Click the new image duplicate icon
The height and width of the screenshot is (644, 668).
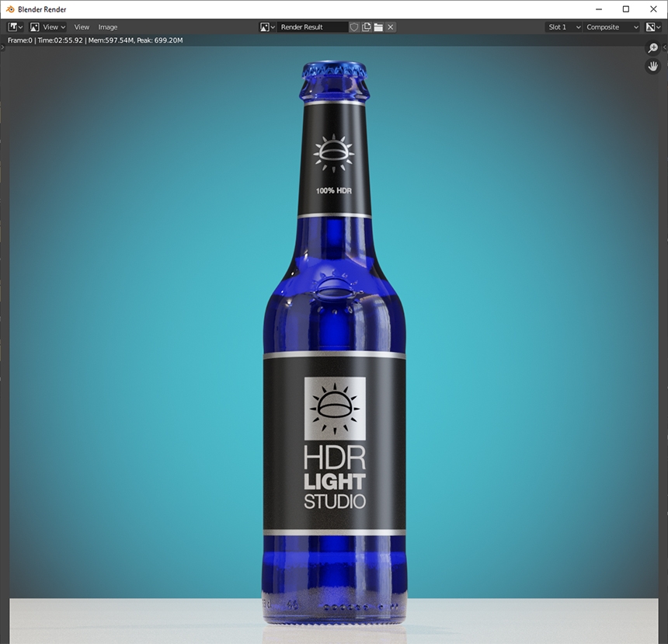click(x=367, y=27)
